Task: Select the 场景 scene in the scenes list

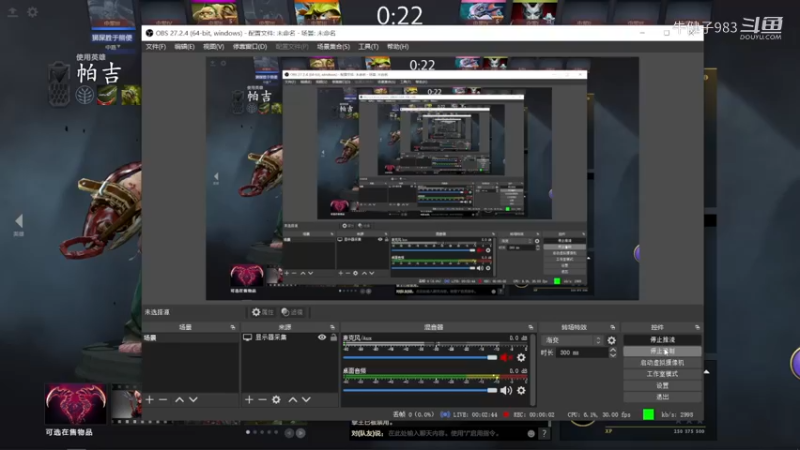Action: [191, 338]
